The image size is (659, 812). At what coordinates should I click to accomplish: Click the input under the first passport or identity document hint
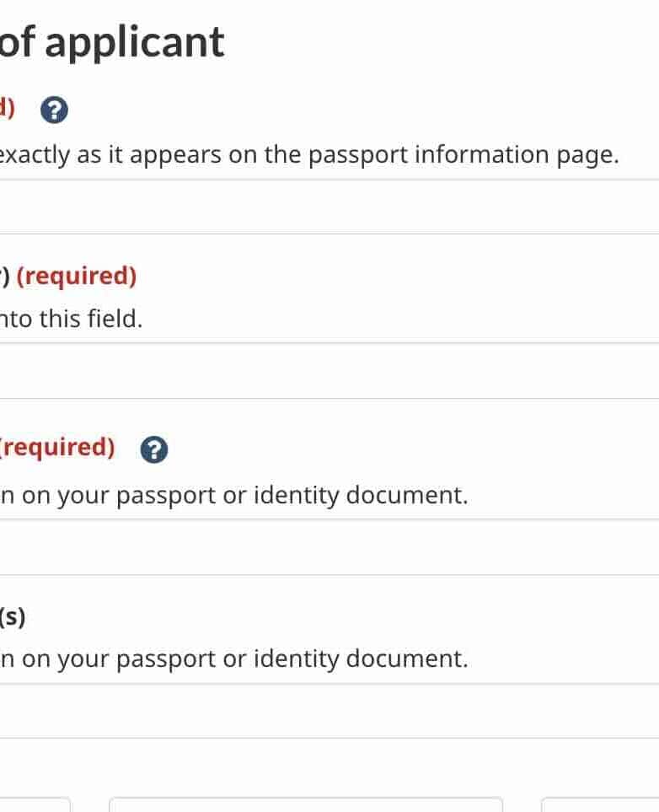click(x=329, y=547)
